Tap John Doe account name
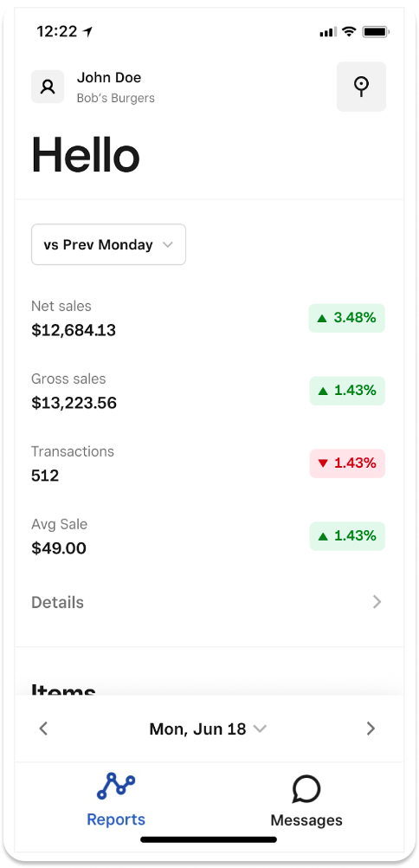The height and width of the screenshot is (868, 419). (x=109, y=77)
